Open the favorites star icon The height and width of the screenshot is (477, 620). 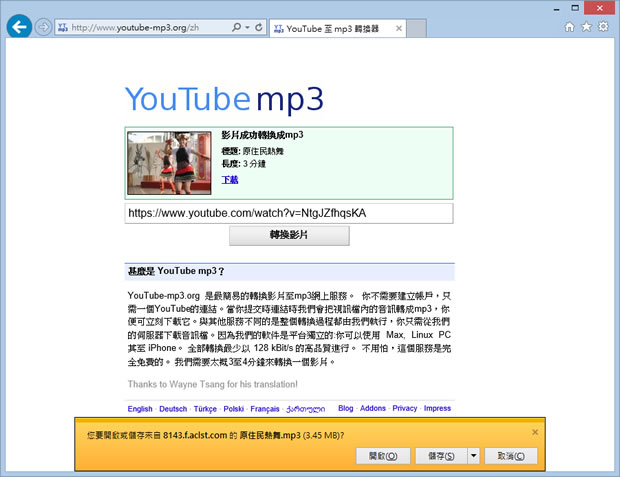pyautogui.click(x=585, y=27)
